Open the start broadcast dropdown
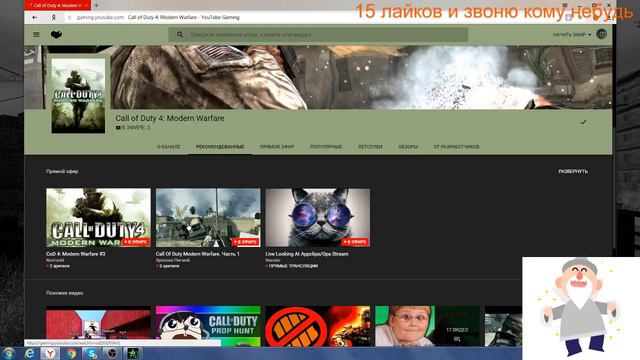 coord(572,35)
